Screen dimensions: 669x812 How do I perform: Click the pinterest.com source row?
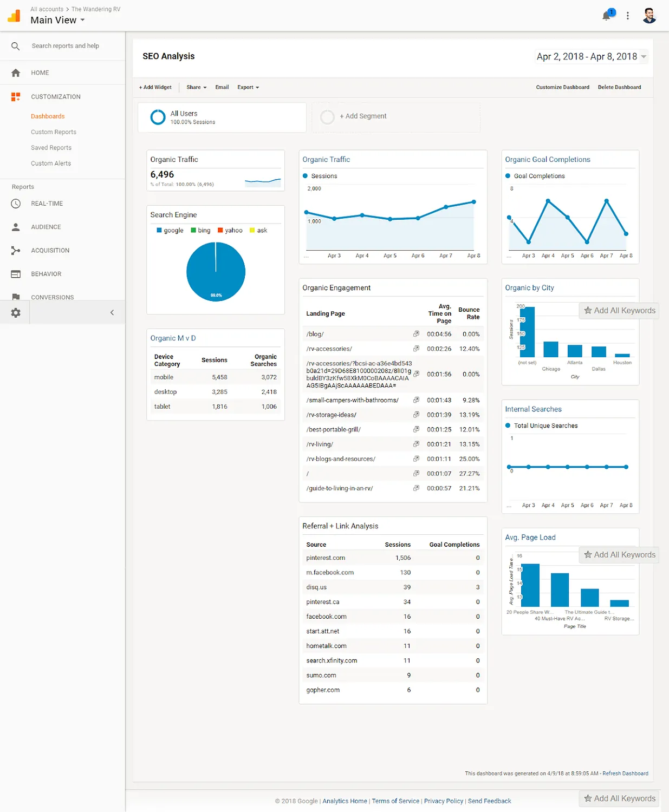click(393, 558)
